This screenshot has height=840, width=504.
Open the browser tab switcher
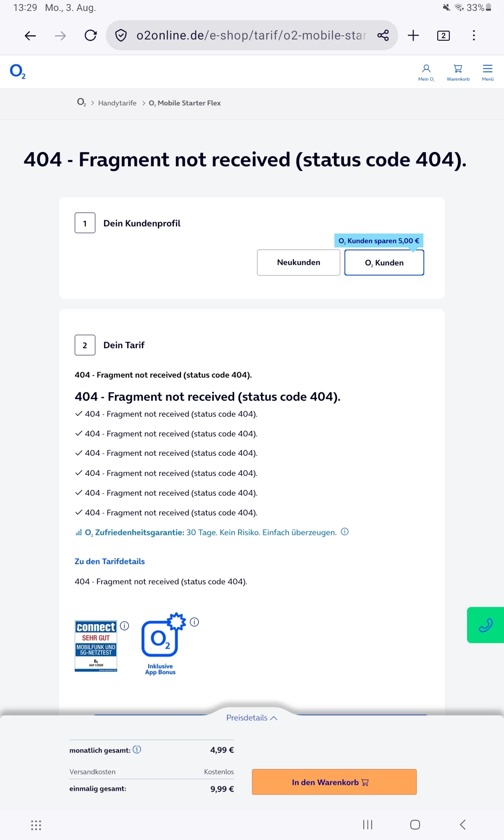tap(444, 35)
